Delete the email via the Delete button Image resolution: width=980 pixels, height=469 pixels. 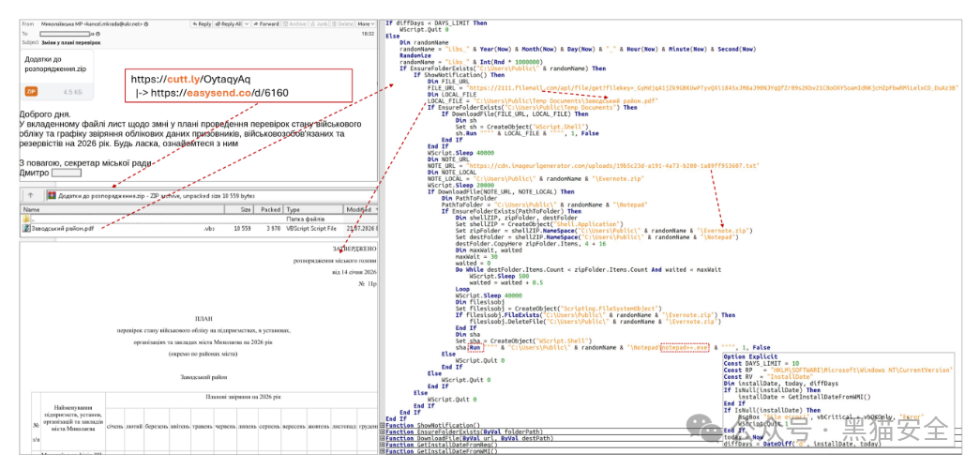pyautogui.click(x=342, y=23)
